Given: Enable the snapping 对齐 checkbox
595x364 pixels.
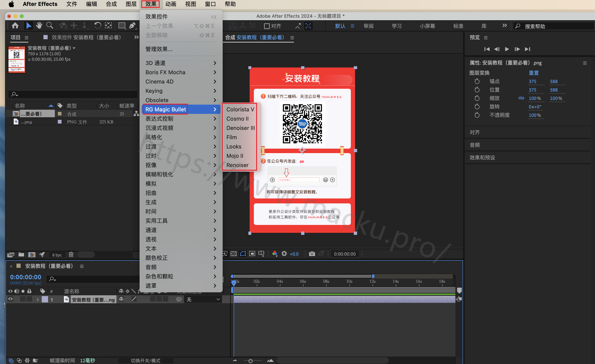Looking at the screenshot, I should click(x=267, y=26).
